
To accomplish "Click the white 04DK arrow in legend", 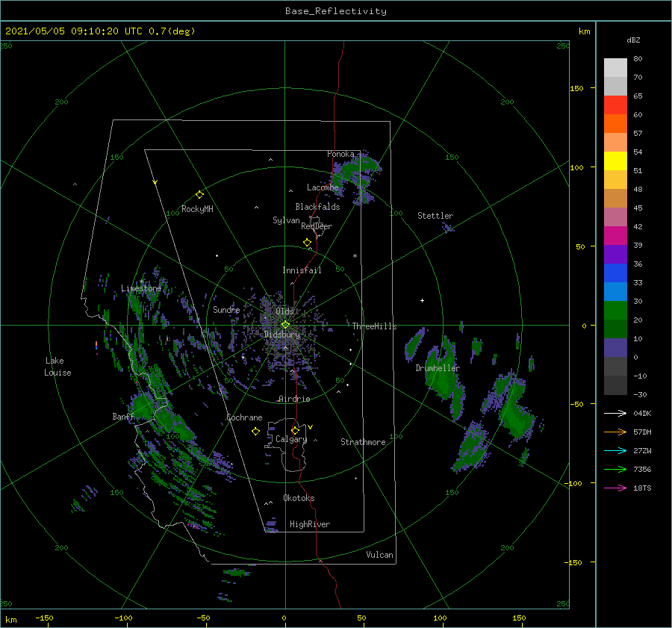I will click(x=615, y=413).
